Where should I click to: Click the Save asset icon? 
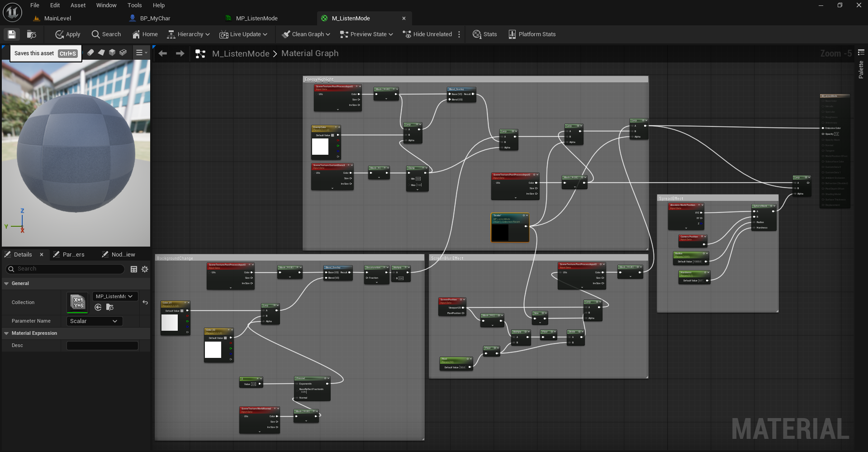(x=12, y=34)
